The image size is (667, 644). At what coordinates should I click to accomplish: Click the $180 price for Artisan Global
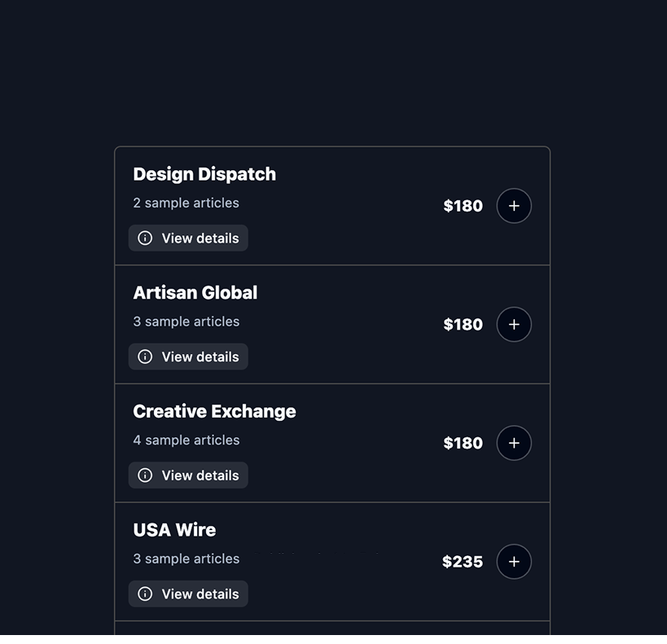(x=463, y=325)
